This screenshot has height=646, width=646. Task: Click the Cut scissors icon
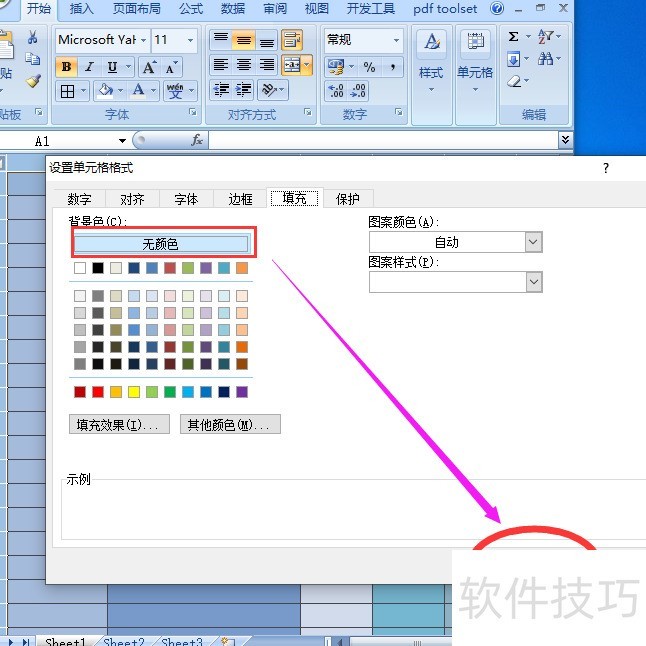tap(33, 37)
